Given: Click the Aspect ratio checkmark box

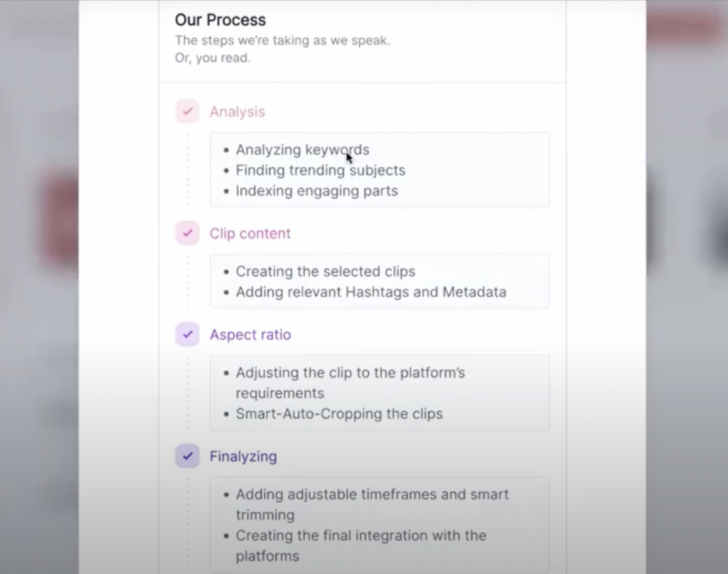Looking at the screenshot, I should click(x=187, y=334).
